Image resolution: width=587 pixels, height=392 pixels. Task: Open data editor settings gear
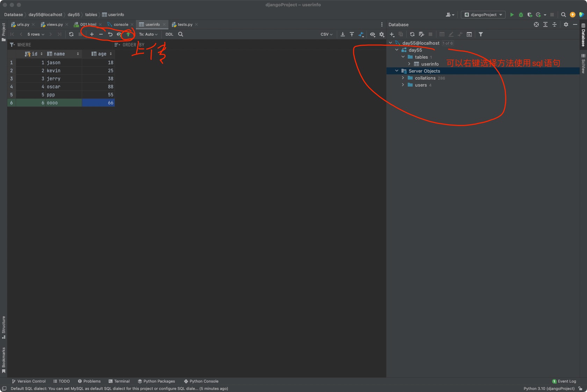382,34
